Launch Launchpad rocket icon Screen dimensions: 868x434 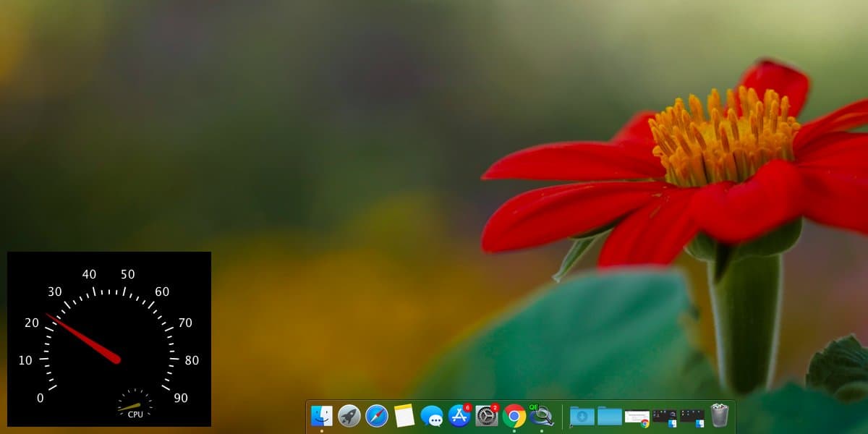[349, 416]
